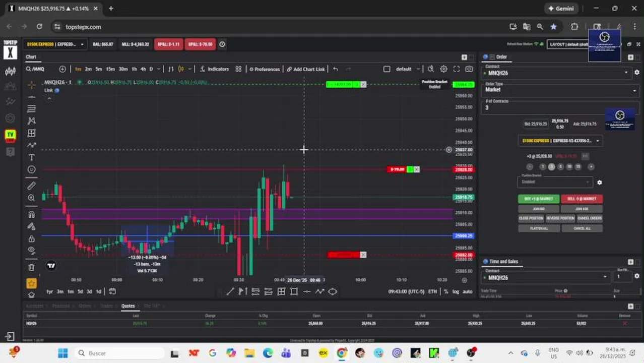Close the green take-profit order label
This screenshot has width=644, height=363.
[363, 84]
